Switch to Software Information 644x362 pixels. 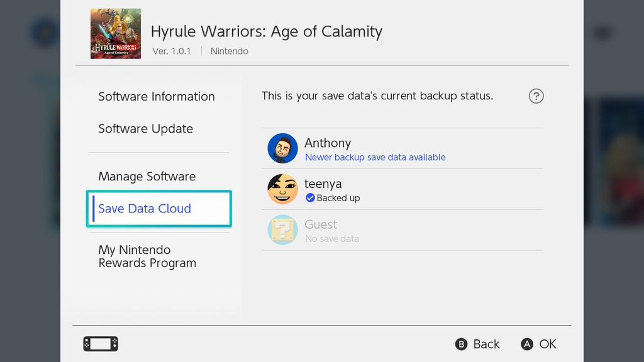[156, 97]
